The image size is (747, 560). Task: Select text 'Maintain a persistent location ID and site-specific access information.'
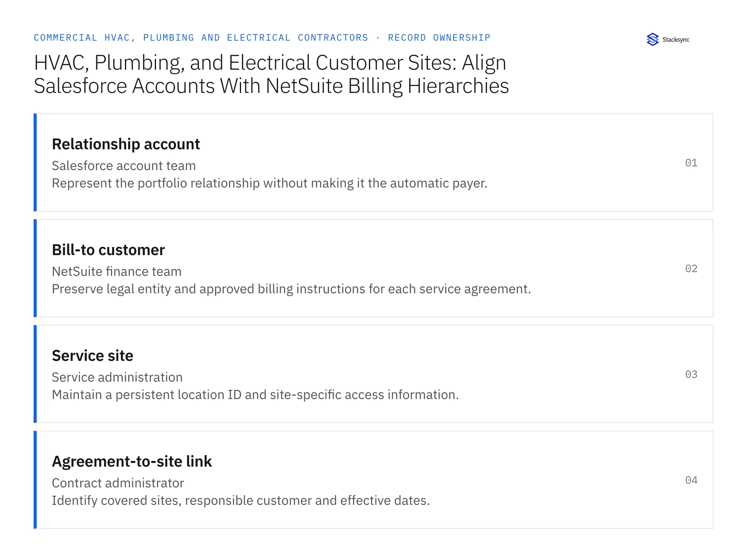[x=255, y=395]
